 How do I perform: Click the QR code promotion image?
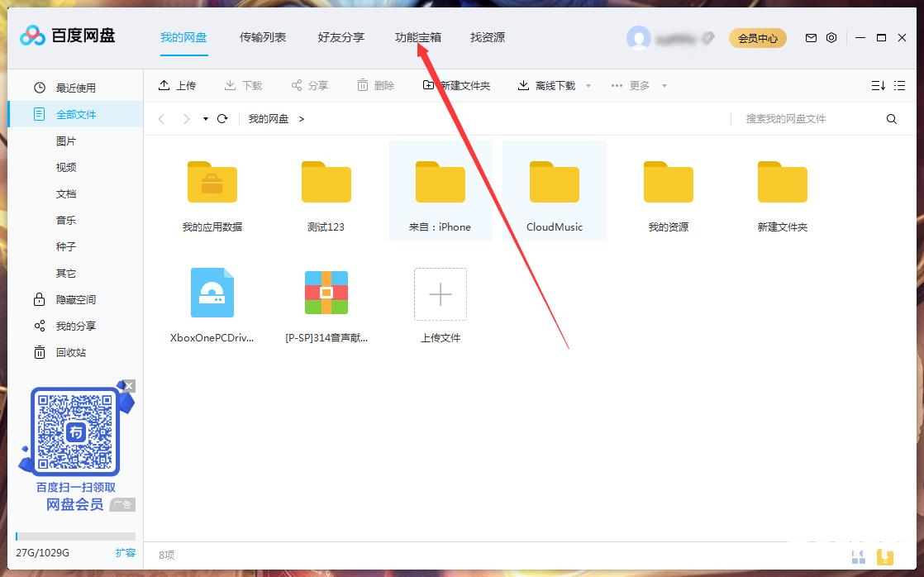pos(75,432)
